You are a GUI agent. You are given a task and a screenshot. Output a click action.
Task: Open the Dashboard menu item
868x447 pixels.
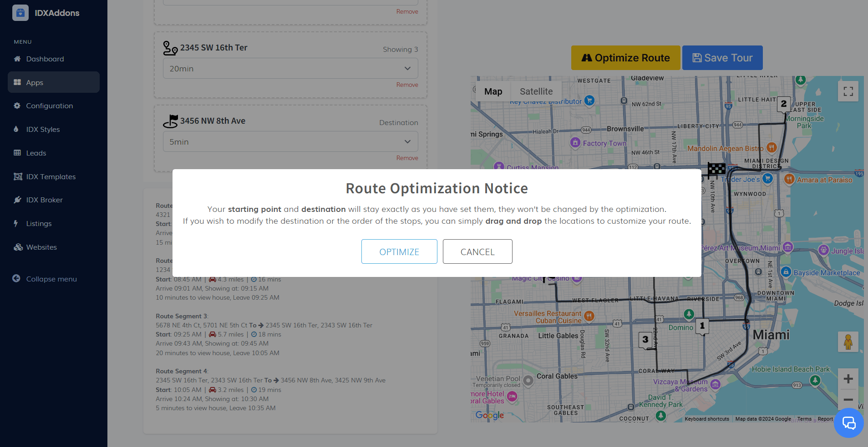[45, 59]
